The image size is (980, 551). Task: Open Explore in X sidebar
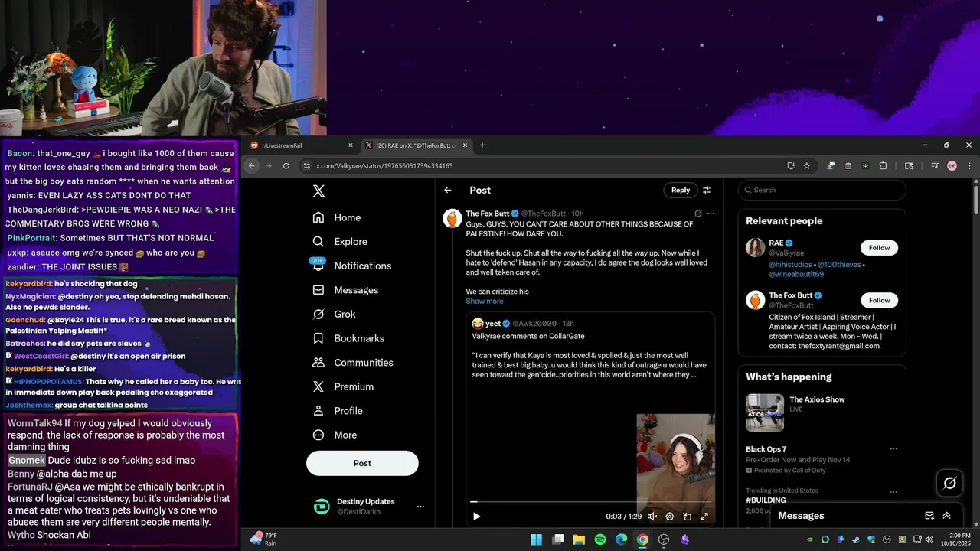click(x=340, y=242)
